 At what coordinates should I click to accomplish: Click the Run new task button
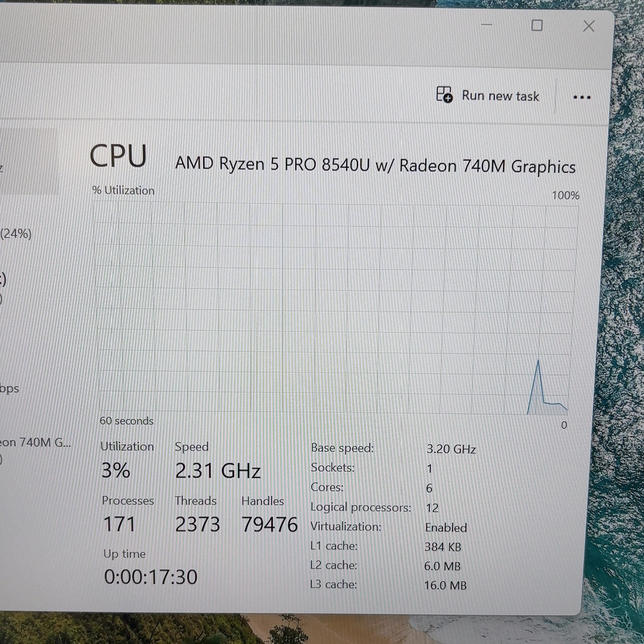pyautogui.click(x=488, y=96)
